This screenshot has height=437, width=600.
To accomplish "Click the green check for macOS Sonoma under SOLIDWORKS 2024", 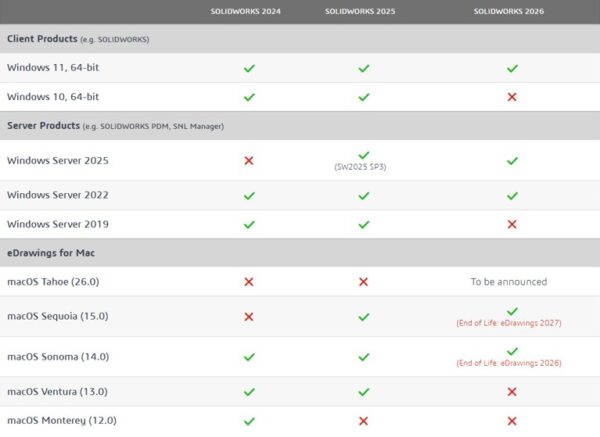I will pos(249,357).
